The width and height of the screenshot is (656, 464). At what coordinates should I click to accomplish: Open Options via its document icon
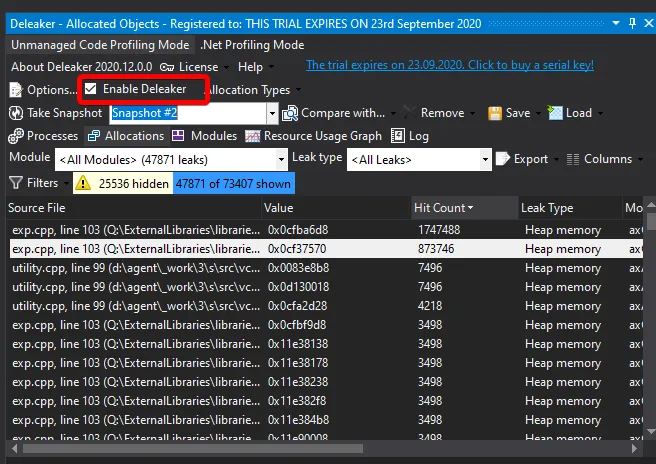16,90
